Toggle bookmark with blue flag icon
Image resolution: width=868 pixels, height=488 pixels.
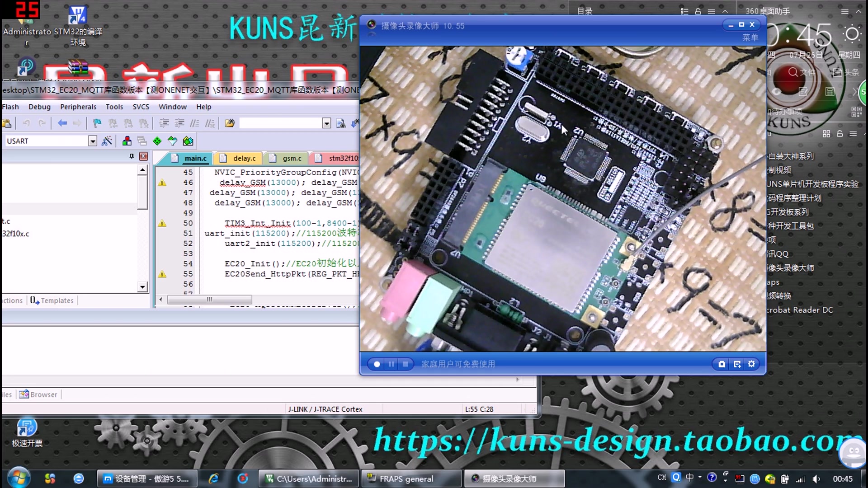97,123
